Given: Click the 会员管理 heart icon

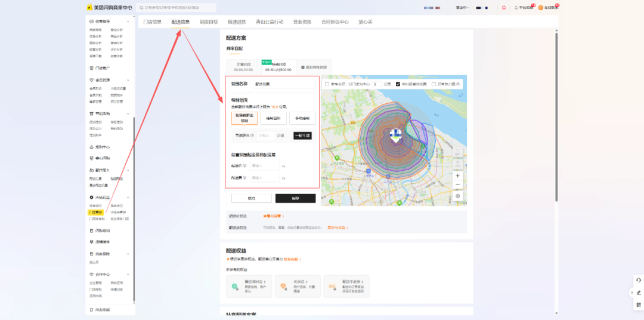Looking at the screenshot, I should tap(92, 80).
